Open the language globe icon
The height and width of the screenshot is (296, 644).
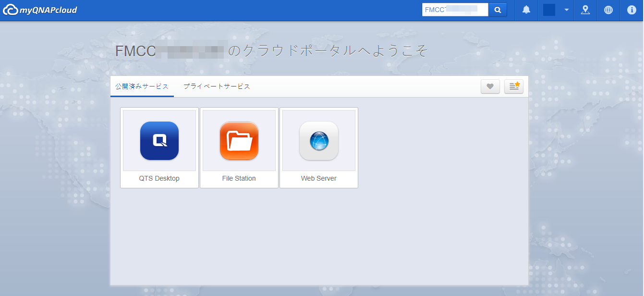[608, 10]
